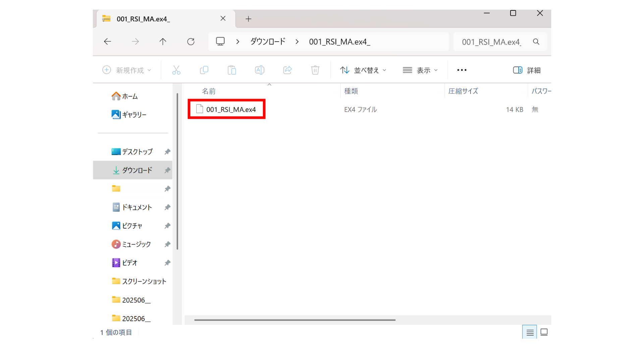
Task: Refresh the current folder view
Action: point(191,42)
